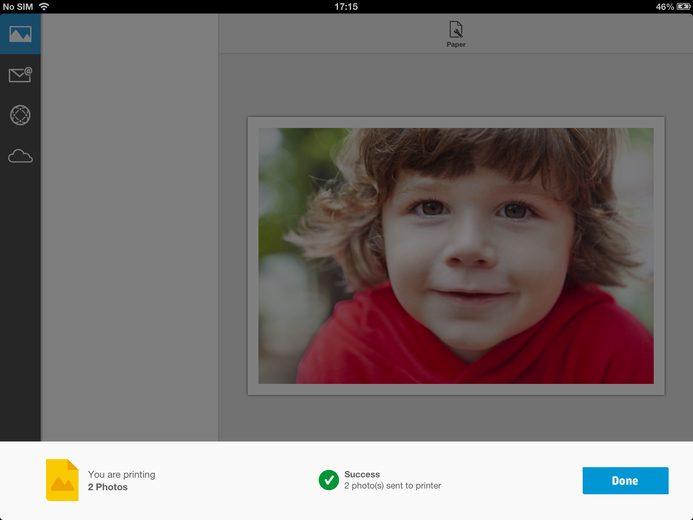Tap the "No SIM" carrier text
The image size is (693, 520).
[18, 7]
